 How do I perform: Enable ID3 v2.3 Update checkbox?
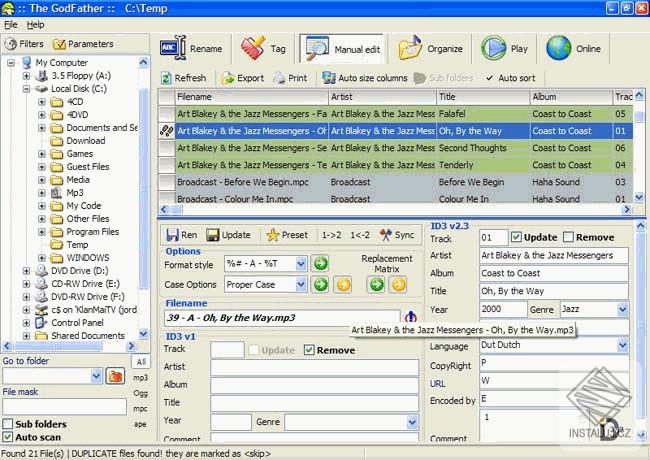[516, 237]
